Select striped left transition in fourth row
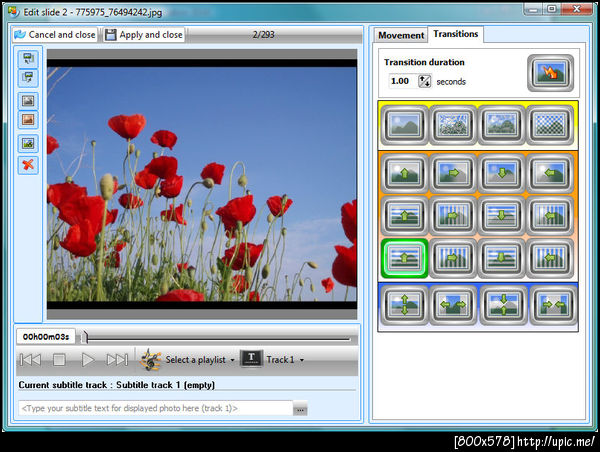The image size is (600, 452). [550, 258]
